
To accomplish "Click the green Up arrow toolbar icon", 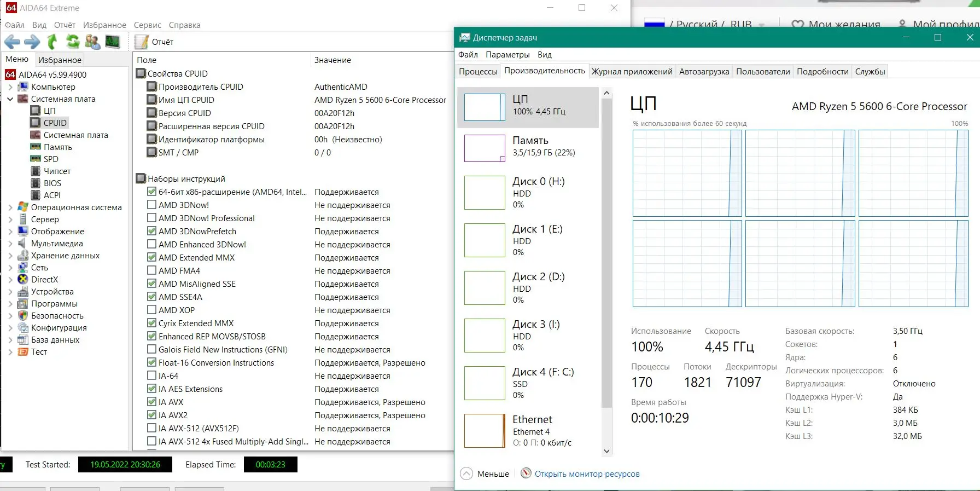I will pyautogui.click(x=52, y=42).
